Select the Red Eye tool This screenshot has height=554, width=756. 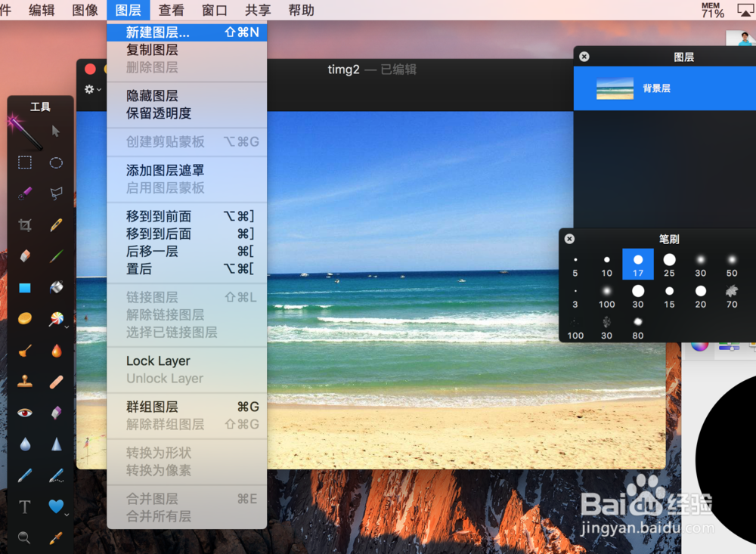click(25, 412)
